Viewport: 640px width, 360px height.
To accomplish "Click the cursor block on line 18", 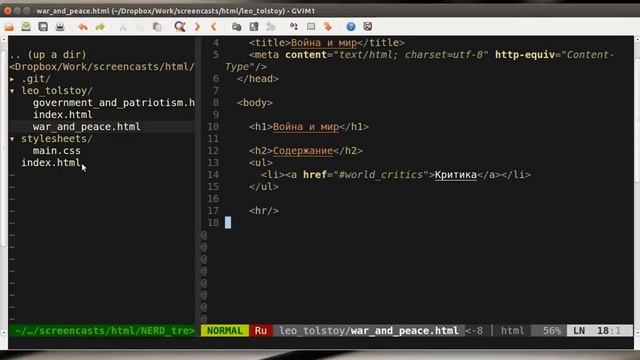I will tap(228, 222).
